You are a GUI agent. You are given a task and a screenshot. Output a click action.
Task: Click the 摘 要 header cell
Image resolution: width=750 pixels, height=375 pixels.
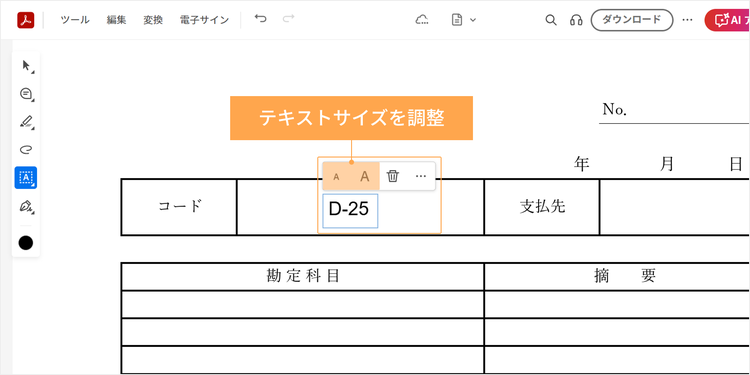click(617, 276)
